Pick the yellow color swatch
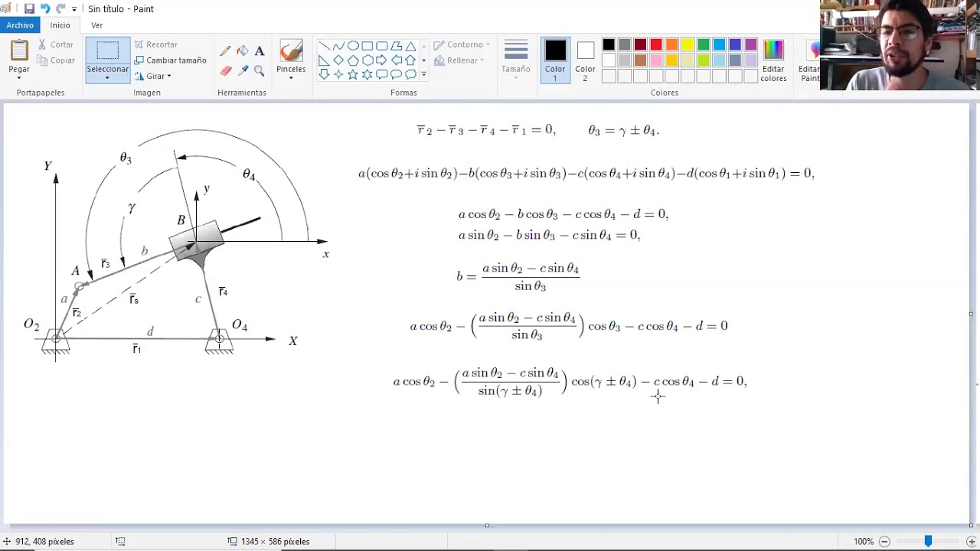This screenshot has height=551, width=980. click(688, 45)
